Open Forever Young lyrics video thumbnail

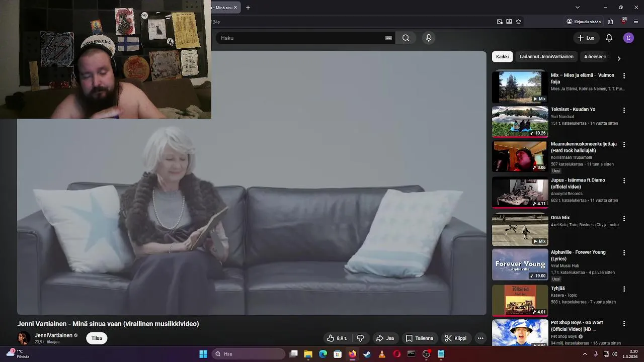(x=520, y=264)
